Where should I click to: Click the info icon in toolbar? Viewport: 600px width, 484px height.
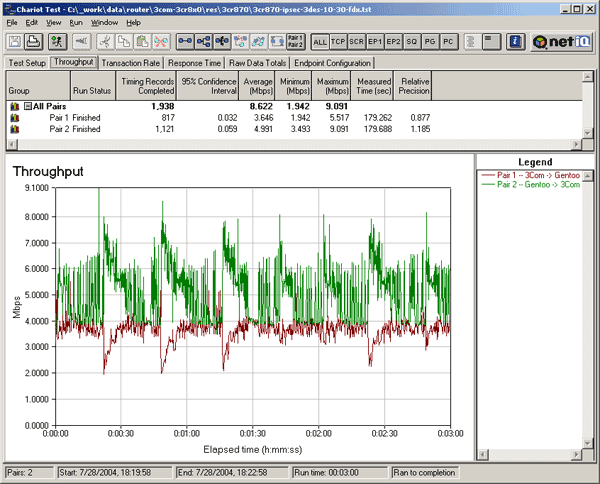[515, 42]
